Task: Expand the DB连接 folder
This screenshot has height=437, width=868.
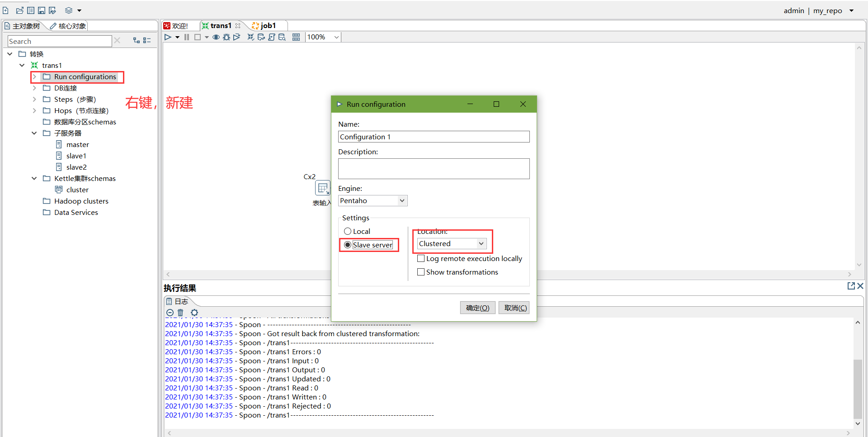Action: [34, 88]
